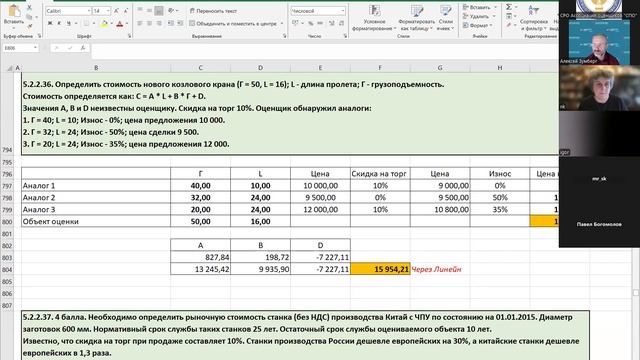Open Сортировка и фильтр menu

(x=533, y=18)
